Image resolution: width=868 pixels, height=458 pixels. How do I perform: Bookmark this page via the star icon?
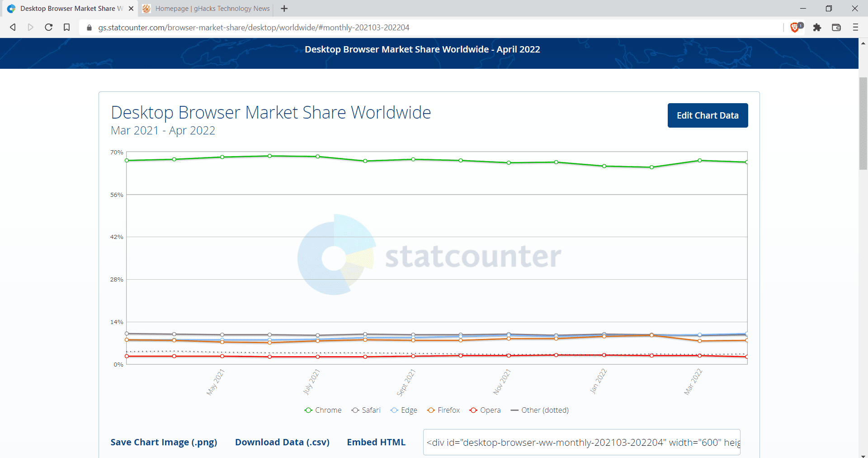pos(66,27)
